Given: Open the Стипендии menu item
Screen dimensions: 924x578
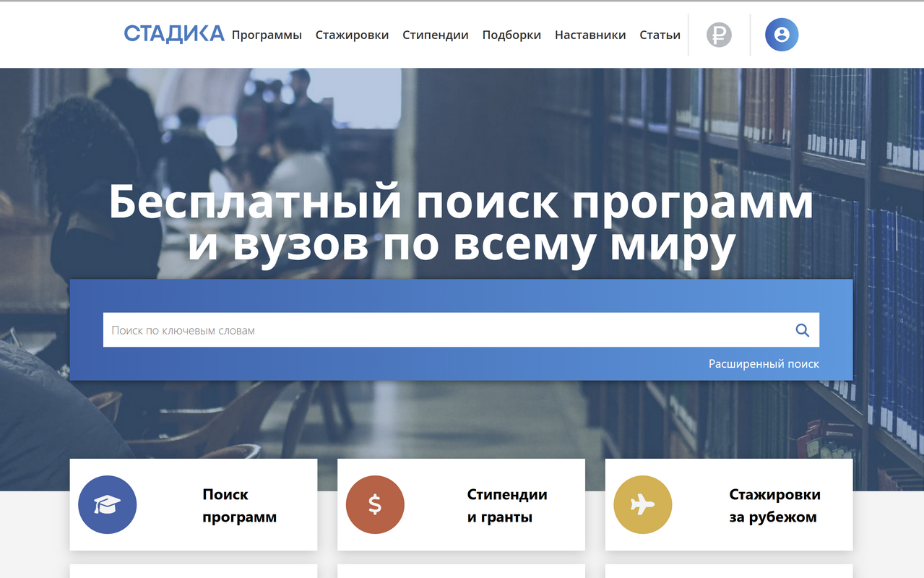Looking at the screenshot, I should pyautogui.click(x=436, y=35).
